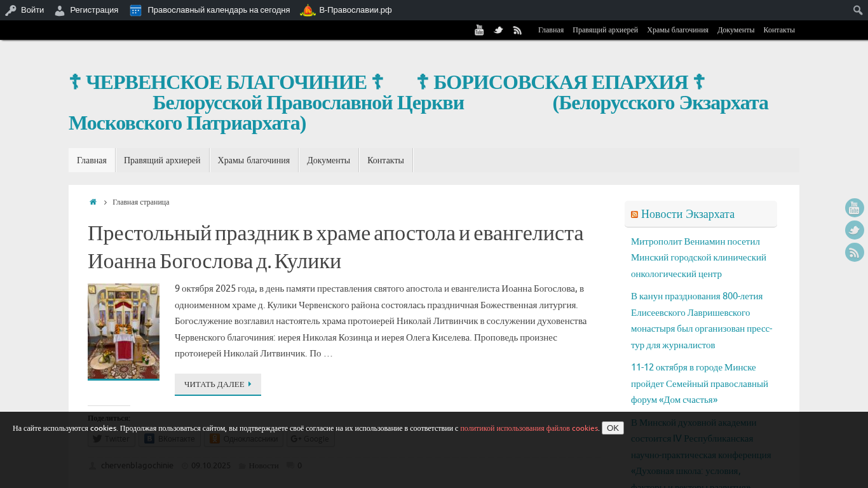The height and width of the screenshot is (488, 868).
Task: Click the floating RSS circle icon at right edge
Action: (x=854, y=252)
